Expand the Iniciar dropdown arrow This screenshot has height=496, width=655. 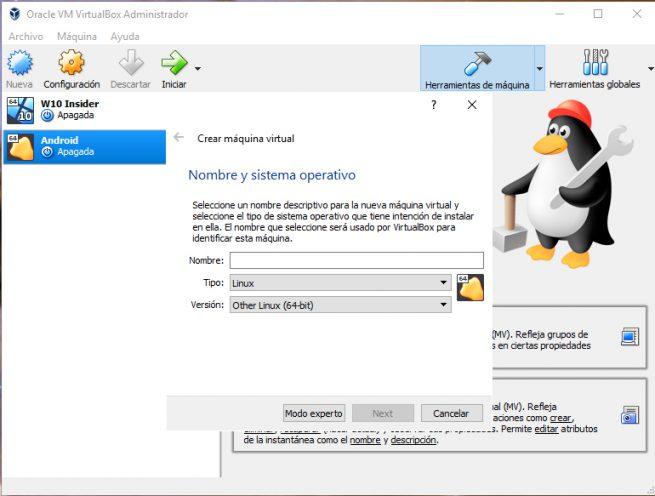coord(198,68)
